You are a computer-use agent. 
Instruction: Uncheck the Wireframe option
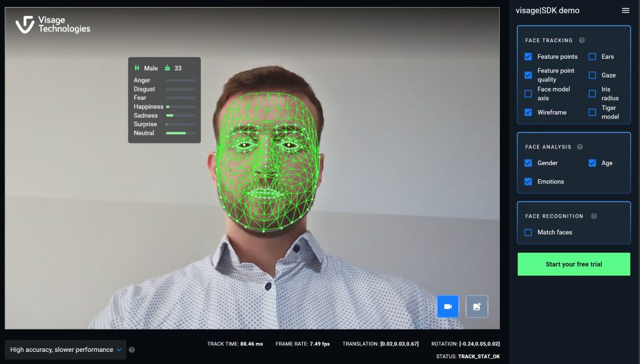point(528,113)
